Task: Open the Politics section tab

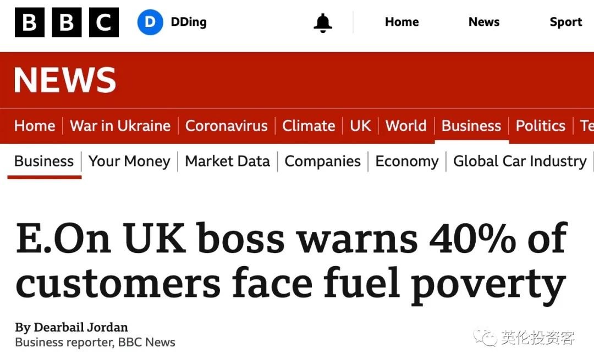Action: click(x=541, y=126)
